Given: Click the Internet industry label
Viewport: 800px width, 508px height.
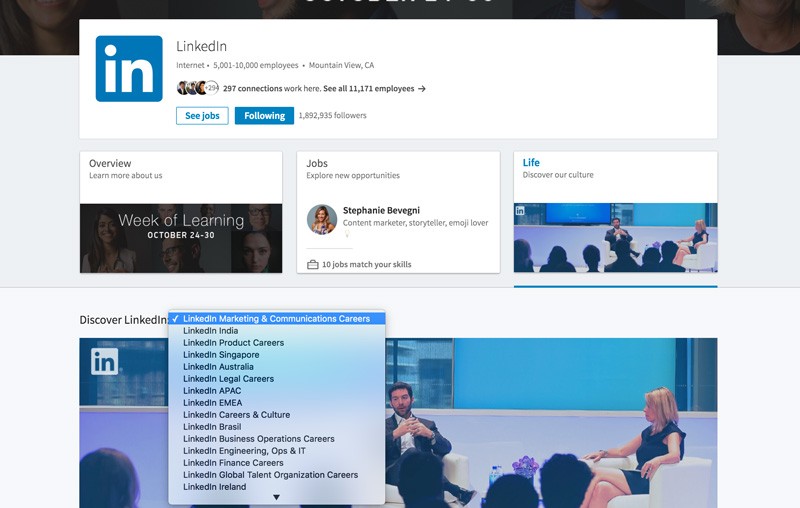Looking at the screenshot, I should 190,65.
